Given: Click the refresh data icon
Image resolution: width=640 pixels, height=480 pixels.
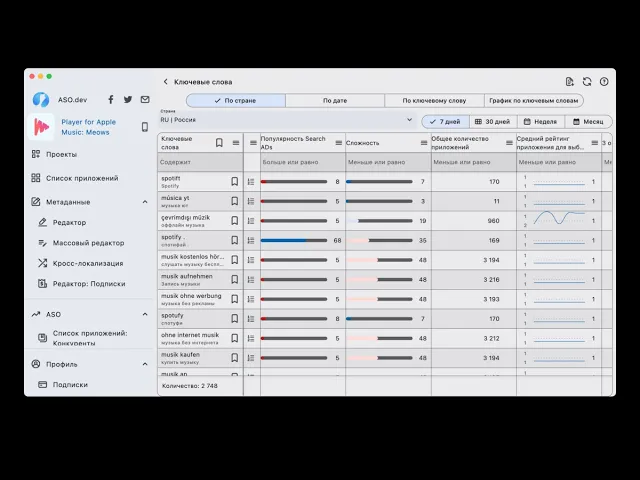Looking at the screenshot, I should click(587, 82).
